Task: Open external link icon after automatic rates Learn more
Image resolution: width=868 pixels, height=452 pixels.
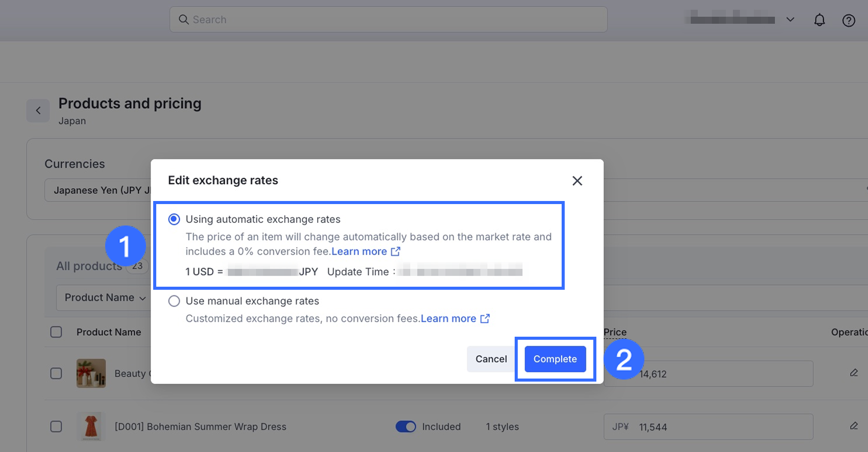Action: (x=396, y=252)
